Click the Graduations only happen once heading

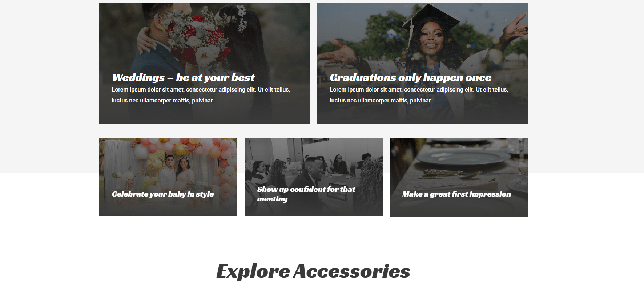tap(410, 77)
